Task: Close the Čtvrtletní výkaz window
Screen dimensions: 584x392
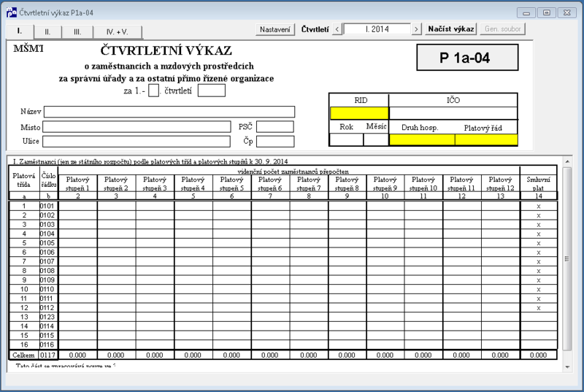Action: pyautogui.click(x=567, y=12)
